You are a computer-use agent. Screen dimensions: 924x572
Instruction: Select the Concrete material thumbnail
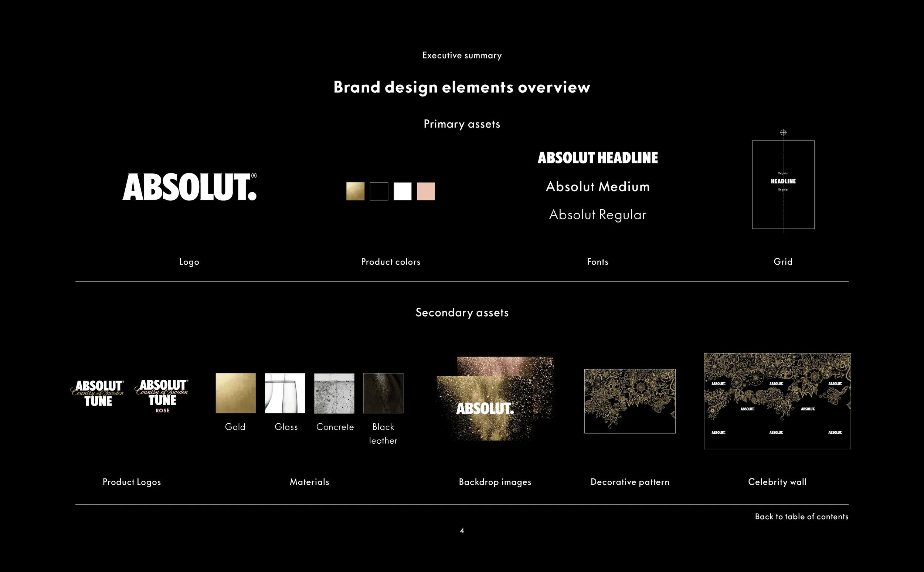[x=334, y=393]
